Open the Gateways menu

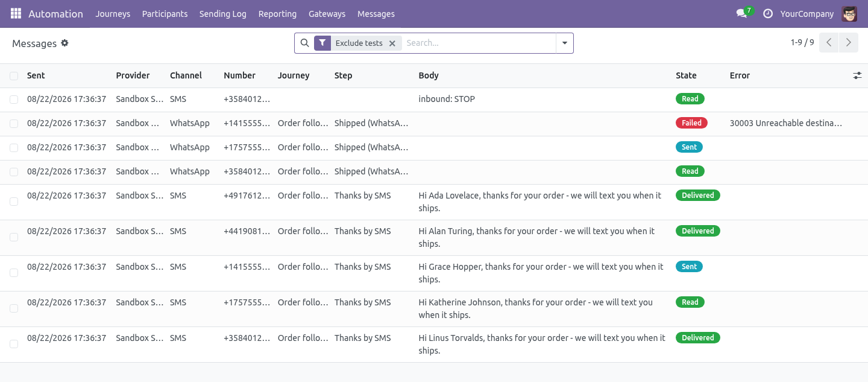click(327, 13)
